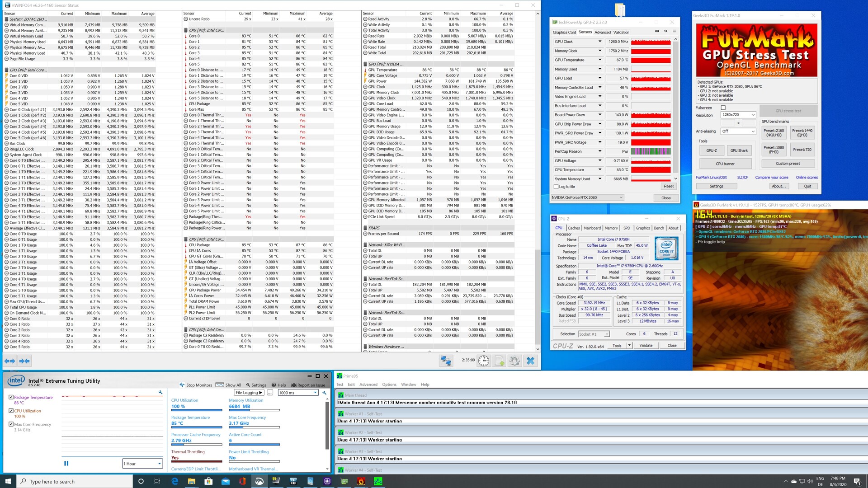Image resolution: width=868 pixels, height=488 pixels.
Task: Open GPU Clock sensor dropdown in GPU-Z
Action: coord(600,42)
